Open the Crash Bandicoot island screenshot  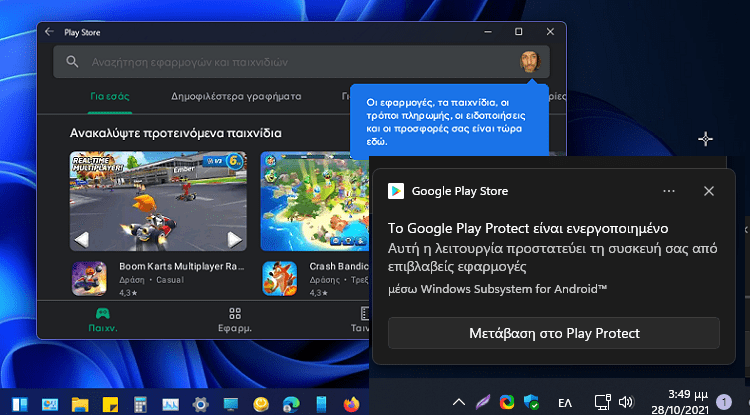[315, 201]
